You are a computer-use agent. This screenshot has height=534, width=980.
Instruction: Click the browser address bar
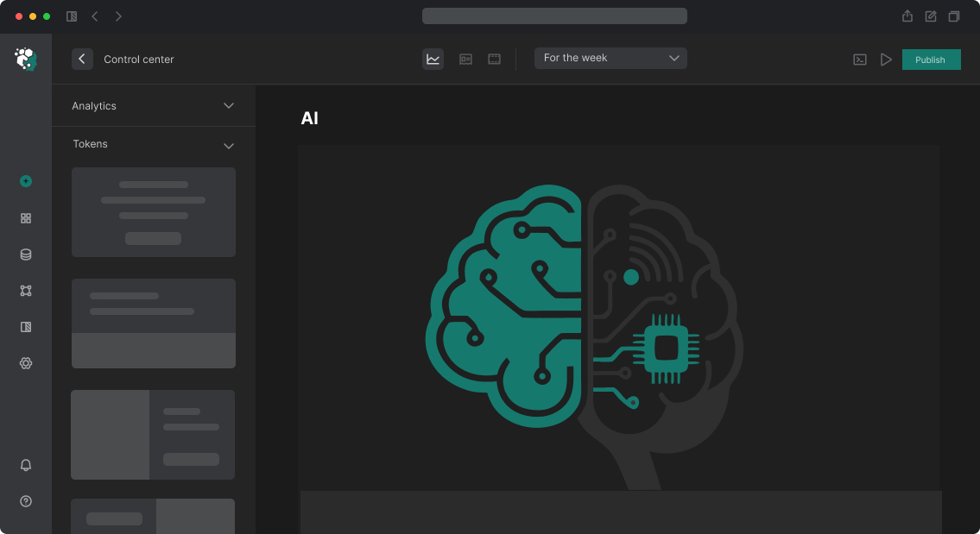point(554,16)
